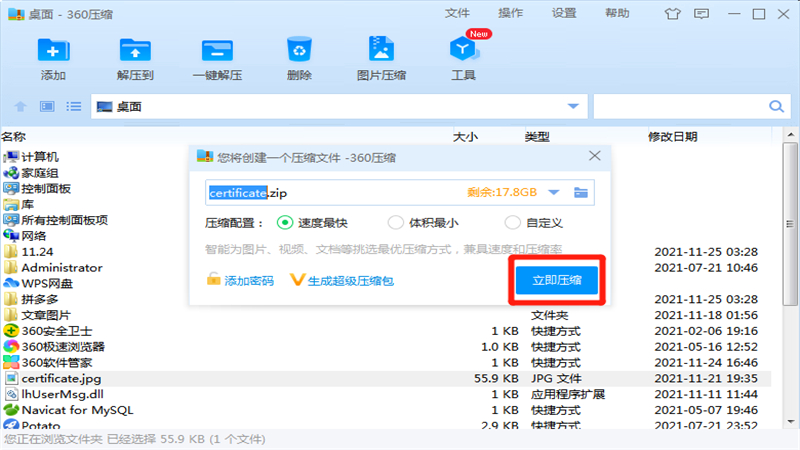The height and width of the screenshot is (450, 800).
Task: Click the scrollbar down arrow
Action: pyautogui.click(x=790, y=422)
